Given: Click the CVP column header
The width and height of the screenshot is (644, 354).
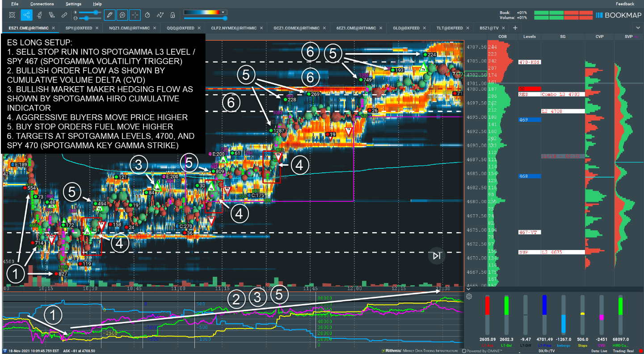Looking at the screenshot, I should pos(599,37).
